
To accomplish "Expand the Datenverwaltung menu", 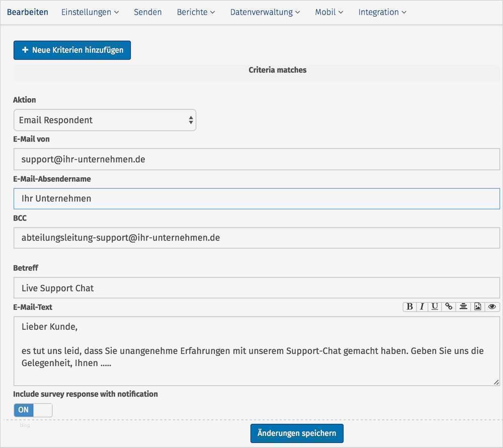I will click(x=265, y=12).
